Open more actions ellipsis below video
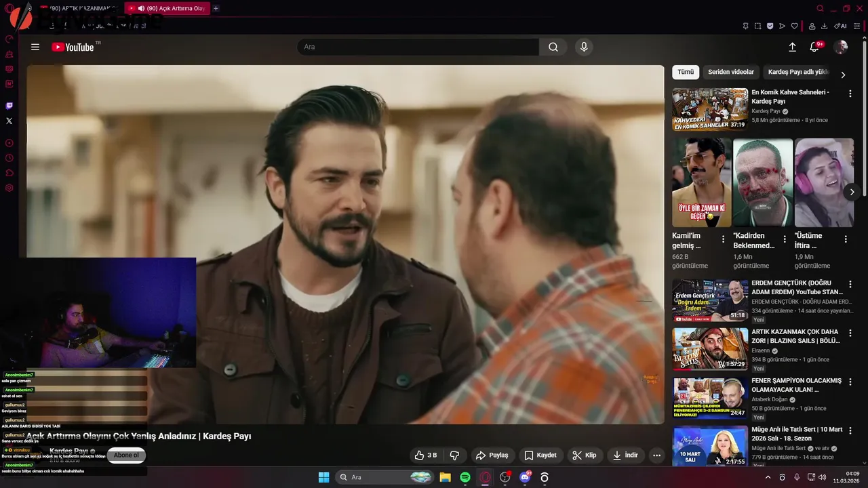868x488 pixels. tap(656, 455)
